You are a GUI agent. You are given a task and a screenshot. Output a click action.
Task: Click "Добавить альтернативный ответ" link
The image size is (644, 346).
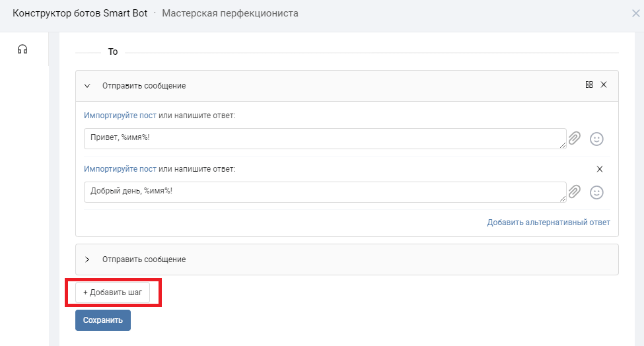tap(548, 223)
